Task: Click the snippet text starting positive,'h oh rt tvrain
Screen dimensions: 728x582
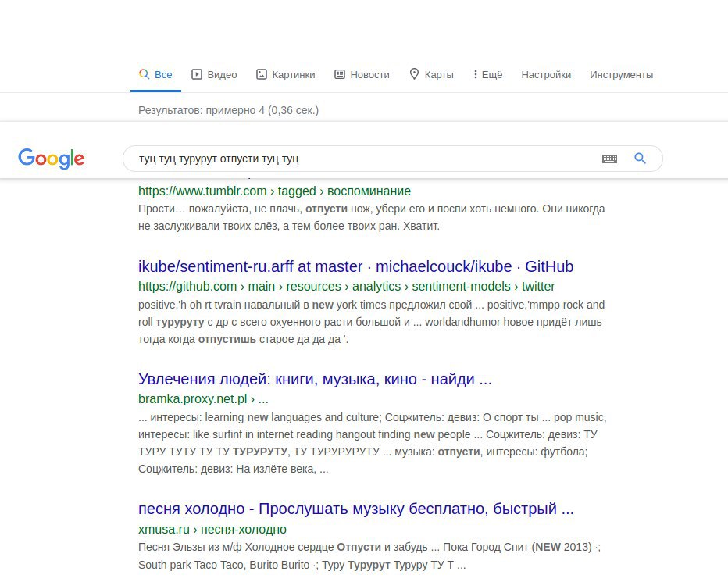Action: (372, 322)
